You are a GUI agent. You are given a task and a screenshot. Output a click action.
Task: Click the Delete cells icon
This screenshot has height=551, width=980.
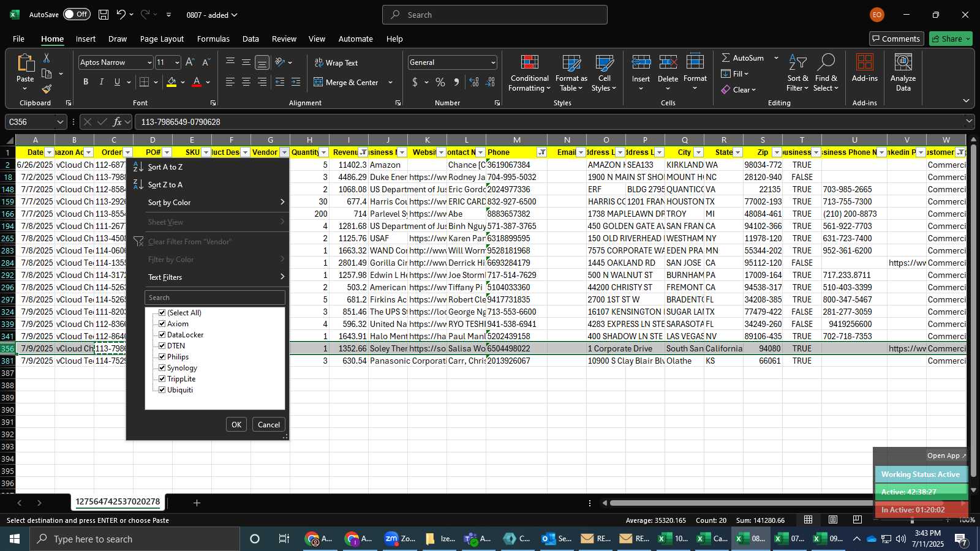tap(668, 62)
